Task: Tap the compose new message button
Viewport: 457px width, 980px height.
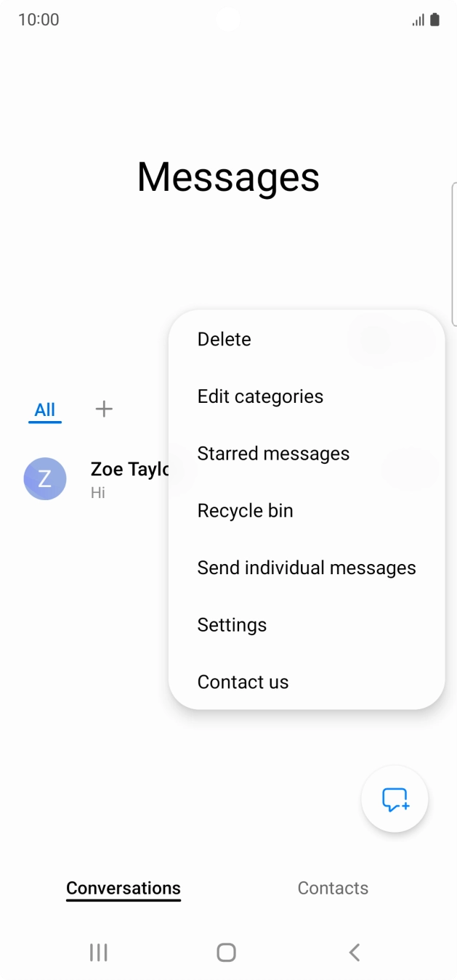Action: [x=395, y=799]
